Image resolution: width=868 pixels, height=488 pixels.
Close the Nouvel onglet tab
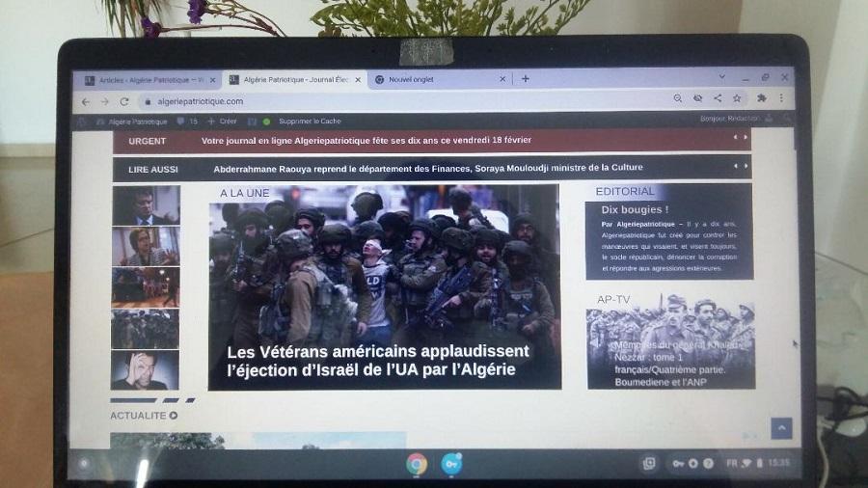[x=502, y=79]
